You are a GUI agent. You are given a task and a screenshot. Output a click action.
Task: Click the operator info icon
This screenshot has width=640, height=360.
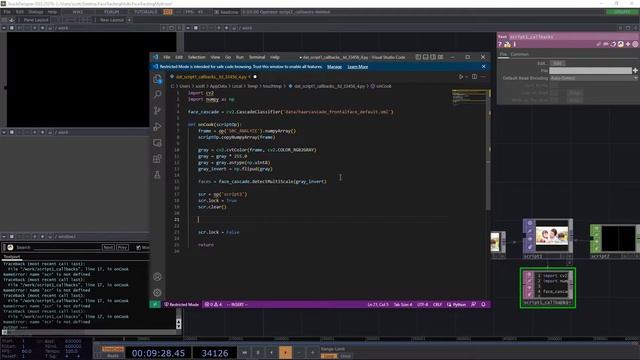tap(515, 44)
